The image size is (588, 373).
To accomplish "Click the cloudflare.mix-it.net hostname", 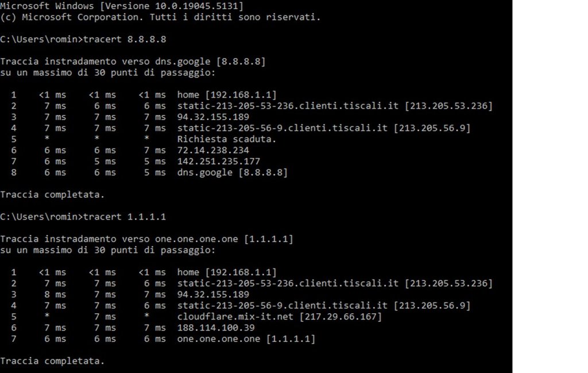I will click(235, 317).
